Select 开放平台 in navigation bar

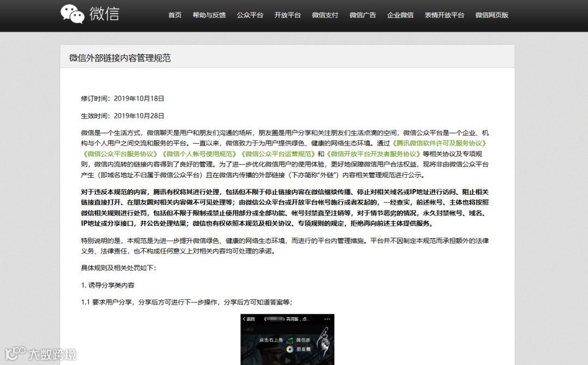(287, 15)
